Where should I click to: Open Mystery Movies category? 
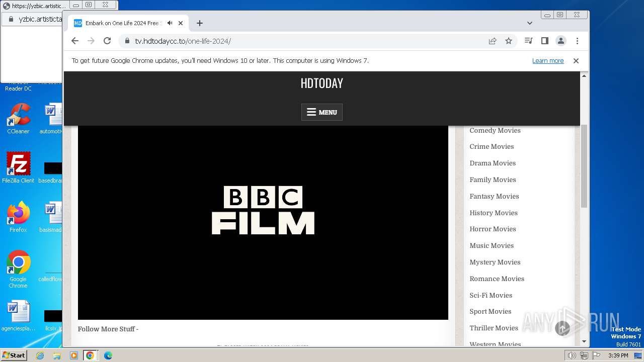tap(495, 262)
